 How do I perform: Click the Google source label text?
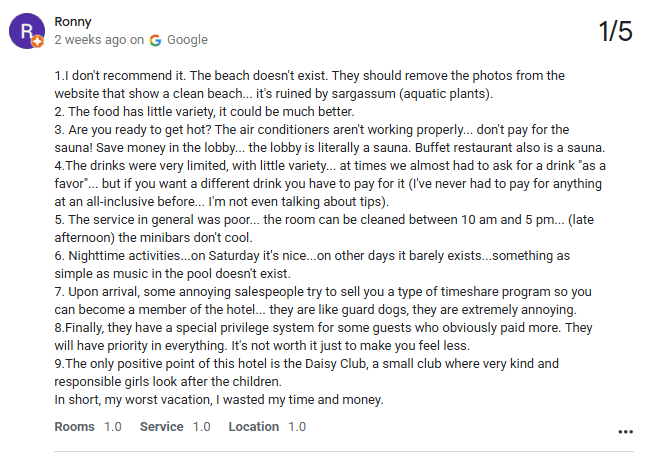(x=187, y=40)
